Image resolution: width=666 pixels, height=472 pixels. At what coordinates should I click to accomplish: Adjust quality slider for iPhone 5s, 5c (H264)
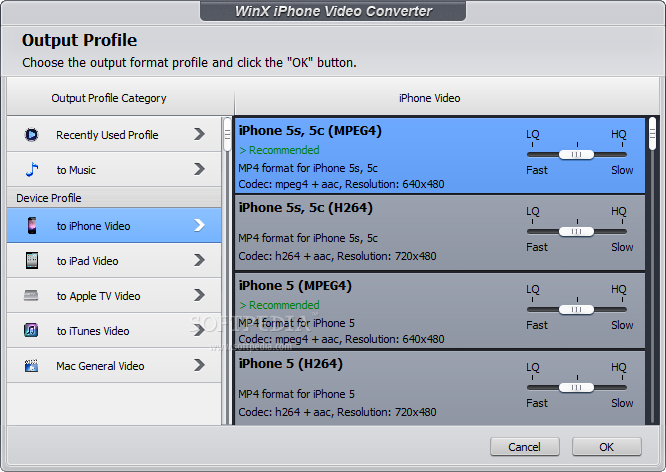coord(576,232)
